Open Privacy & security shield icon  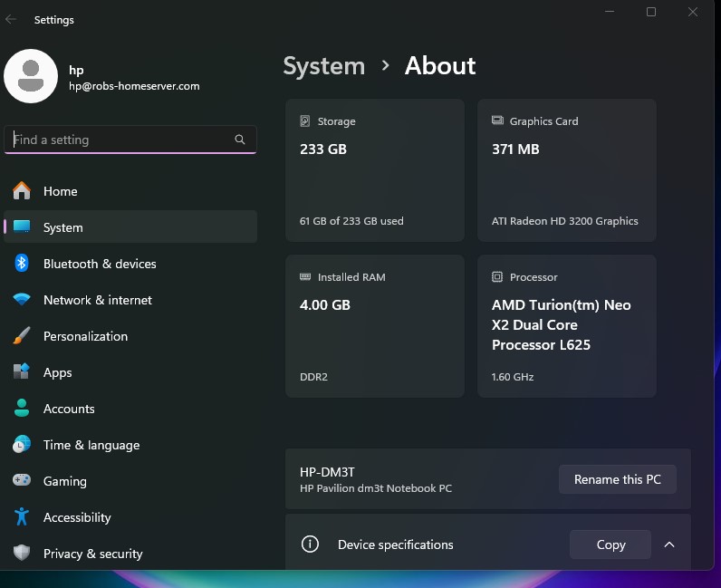(x=22, y=554)
